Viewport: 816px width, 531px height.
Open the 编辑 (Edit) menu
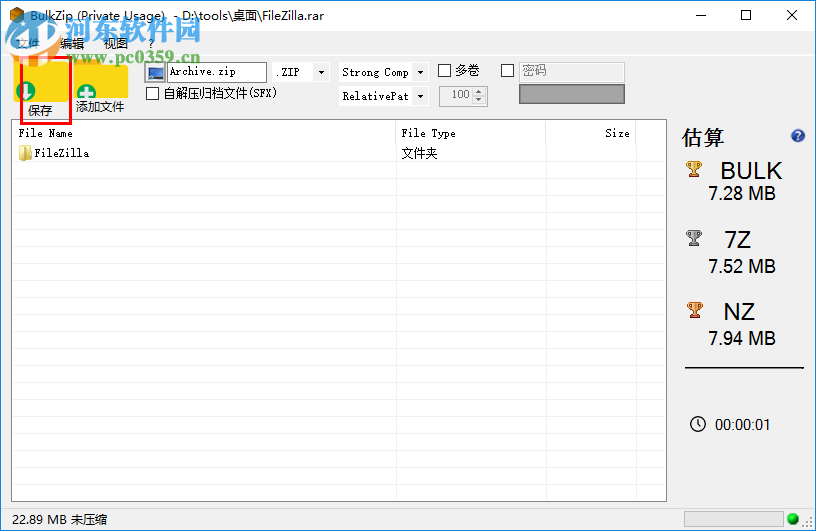point(72,43)
